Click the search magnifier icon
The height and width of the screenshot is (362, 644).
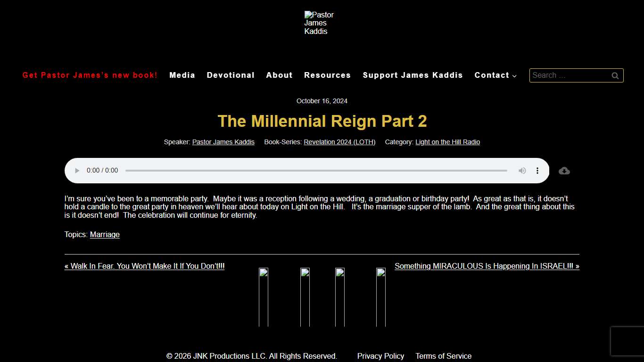pos(615,75)
